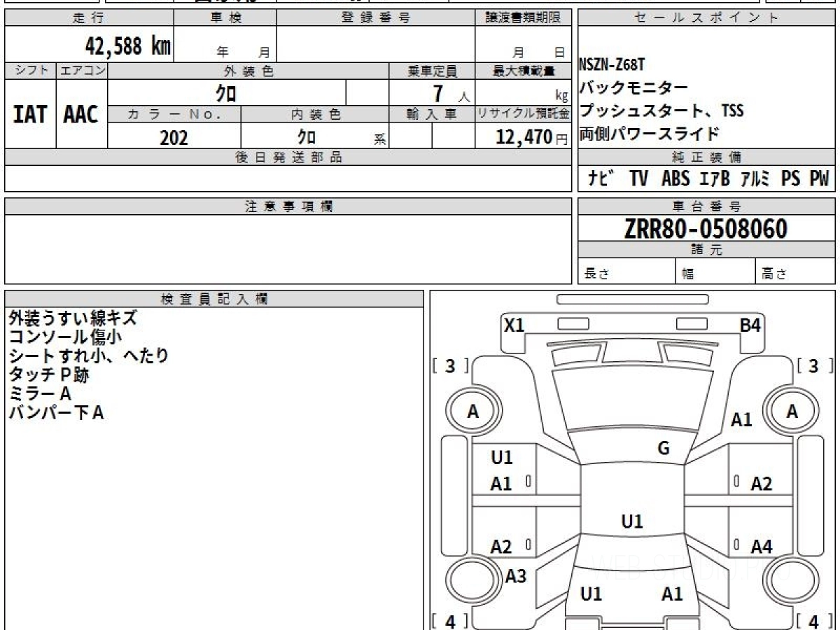
Task: Click the A4 damage mark on the door
Action: click(761, 547)
